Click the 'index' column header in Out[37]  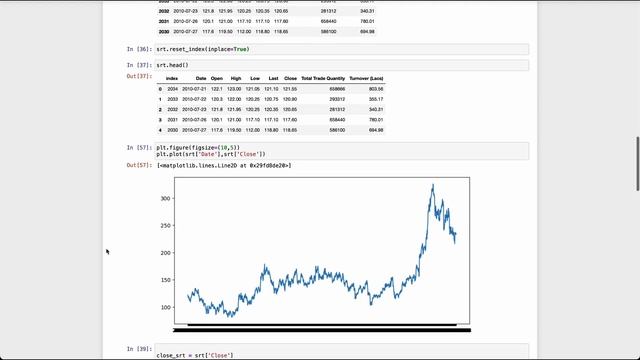click(x=172, y=78)
